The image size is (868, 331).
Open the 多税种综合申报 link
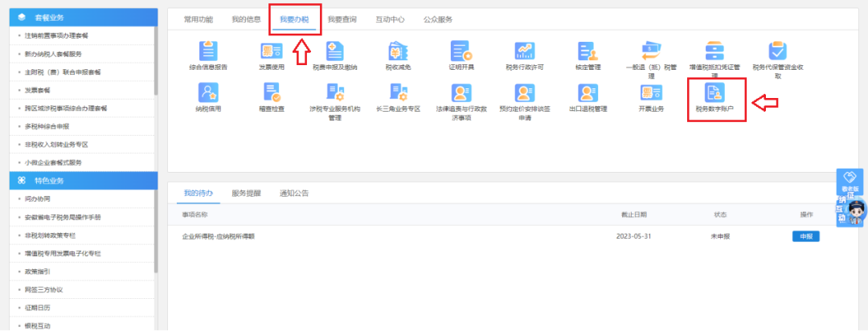coord(47,127)
